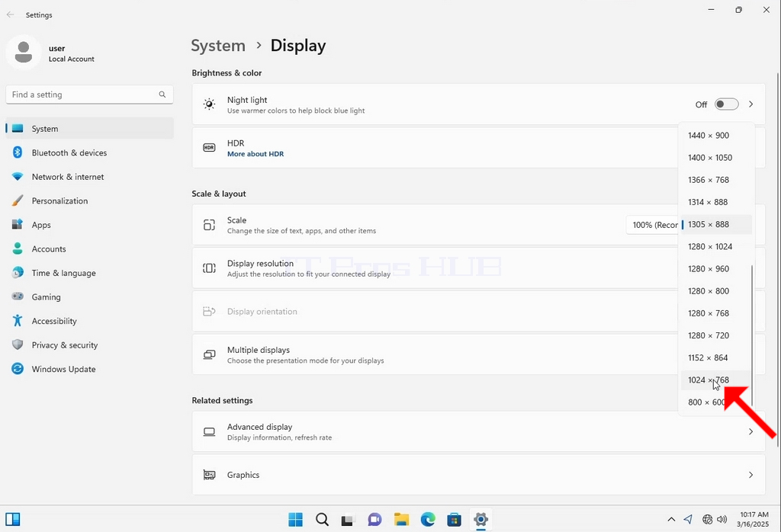The height and width of the screenshot is (532, 781).
Task: Open Accessibility icon
Action: pyautogui.click(x=18, y=320)
